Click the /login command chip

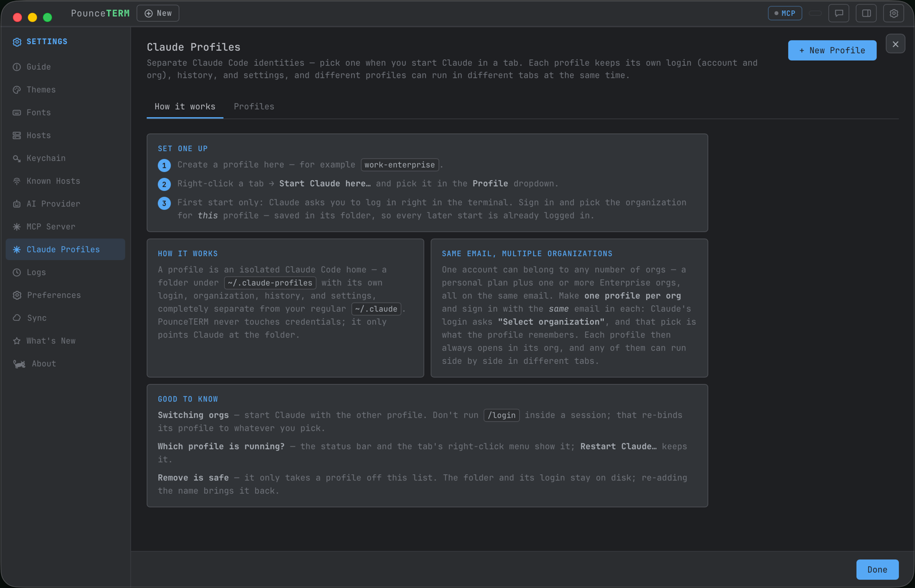502,415
